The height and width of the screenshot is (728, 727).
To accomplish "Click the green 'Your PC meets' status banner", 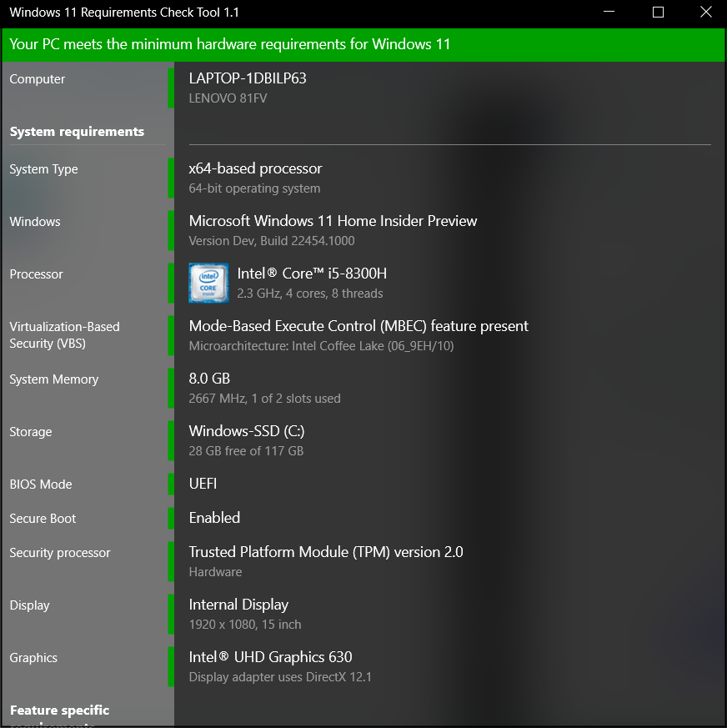I will 363,44.
